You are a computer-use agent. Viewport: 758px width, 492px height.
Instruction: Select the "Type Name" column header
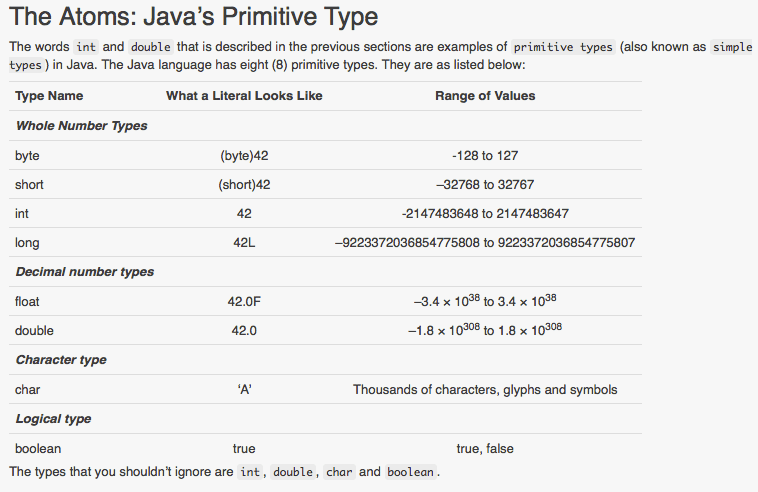(x=49, y=96)
